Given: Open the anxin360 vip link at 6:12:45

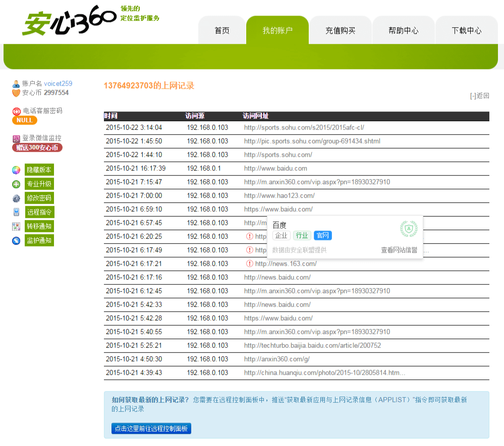Looking at the screenshot, I should click(317, 291).
